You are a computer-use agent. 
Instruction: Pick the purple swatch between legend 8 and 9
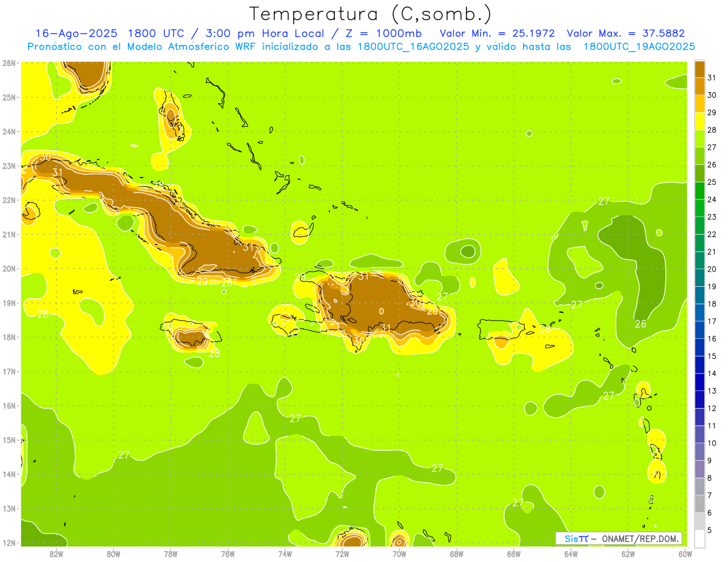coord(699,469)
